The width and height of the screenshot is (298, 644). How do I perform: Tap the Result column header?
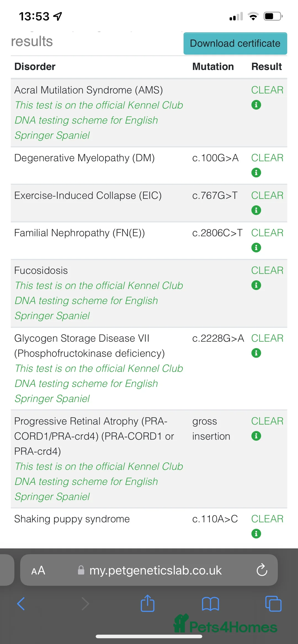(x=266, y=67)
